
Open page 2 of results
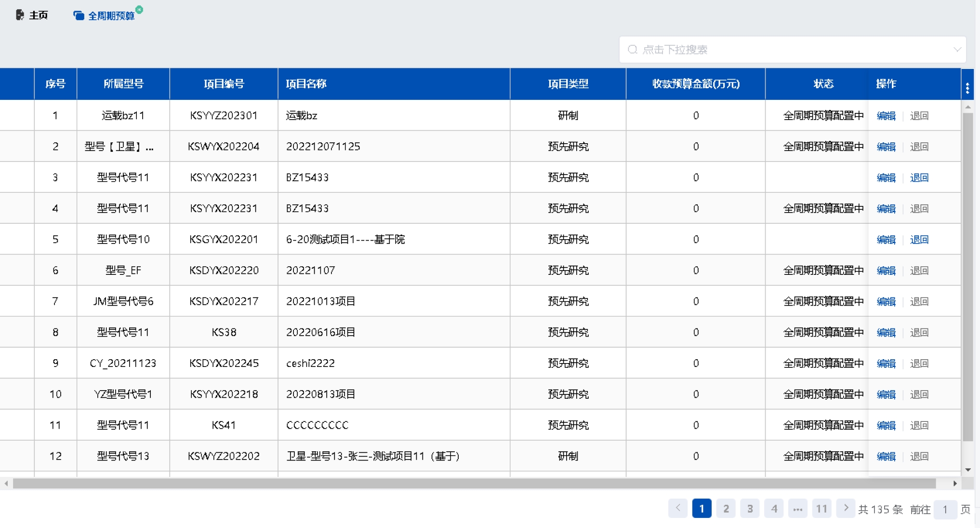[726, 509]
